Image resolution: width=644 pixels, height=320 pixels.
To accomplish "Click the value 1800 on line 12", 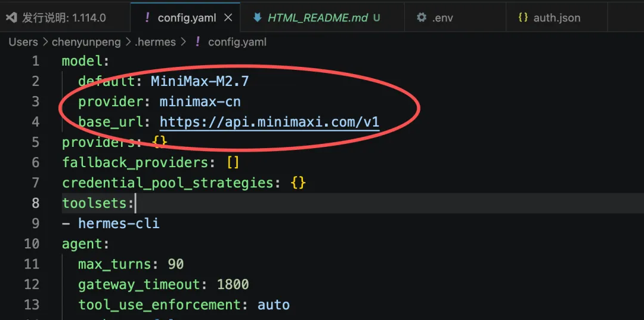I will click(233, 284).
